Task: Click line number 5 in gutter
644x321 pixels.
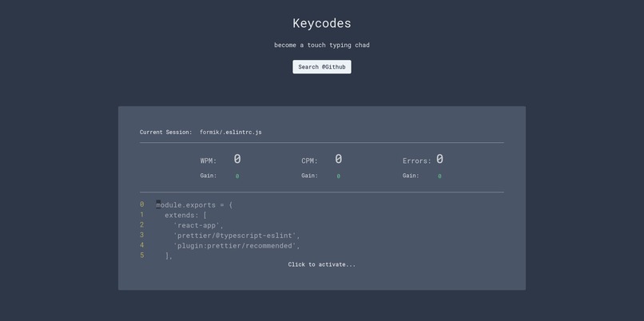Action: click(x=141, y=256)
